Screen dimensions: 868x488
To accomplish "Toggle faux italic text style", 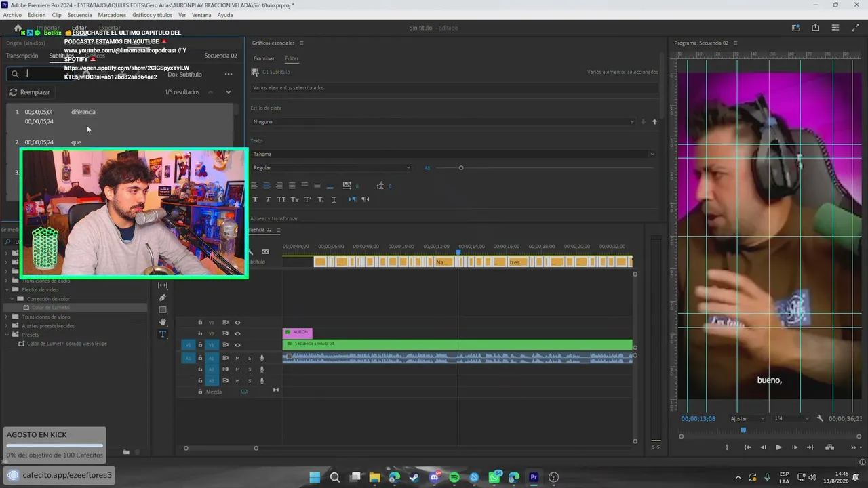I will pyautogui.click(x=268, y=199).
